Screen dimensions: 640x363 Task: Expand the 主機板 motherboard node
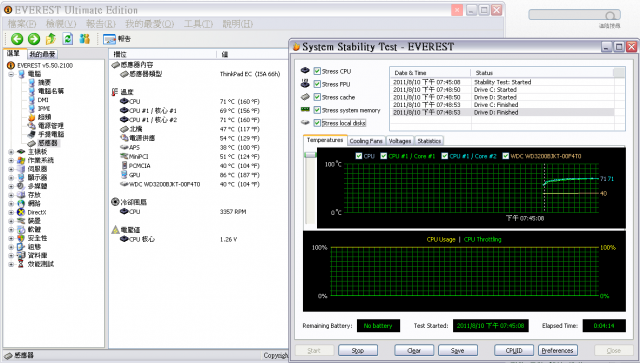(11, 152)
